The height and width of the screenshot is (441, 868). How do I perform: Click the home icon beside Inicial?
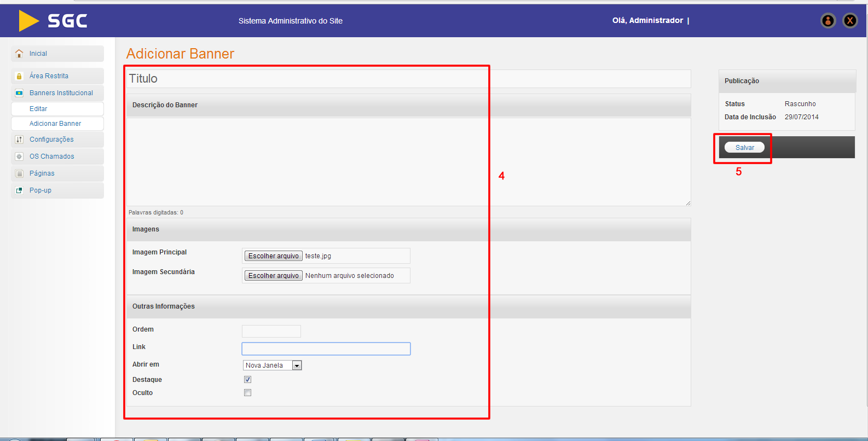tap(19, 54)
